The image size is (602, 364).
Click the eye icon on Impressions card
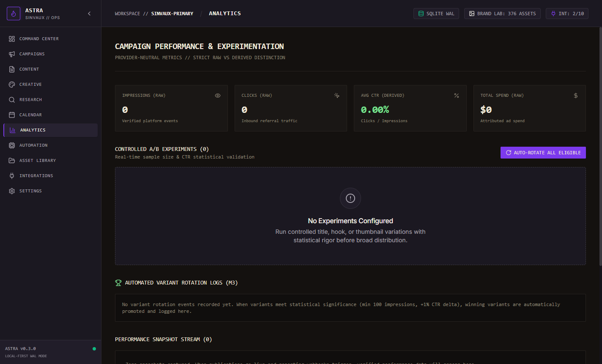[218, 96]
